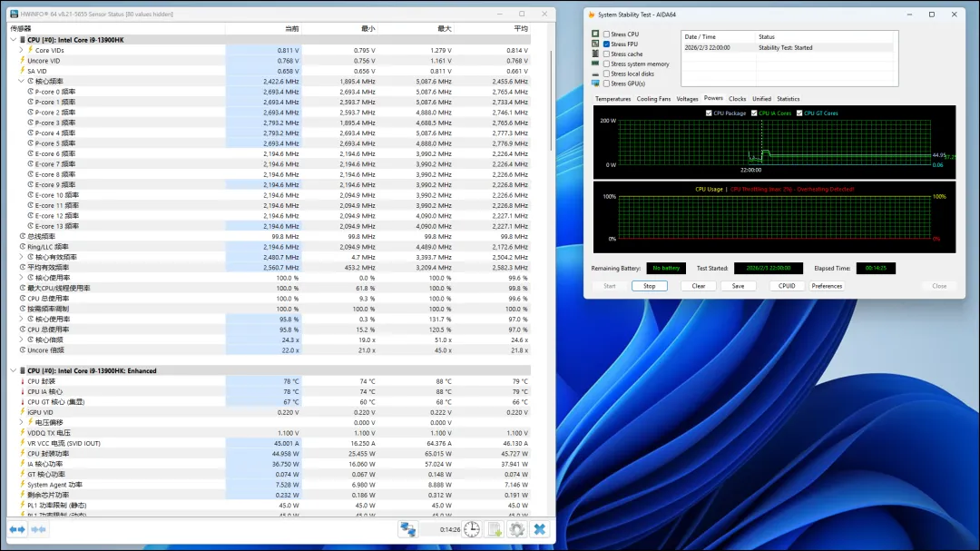Enable the Stress CPU checkbox
Viewport: 980px width, 551px height.
click(x=606, y=34)
